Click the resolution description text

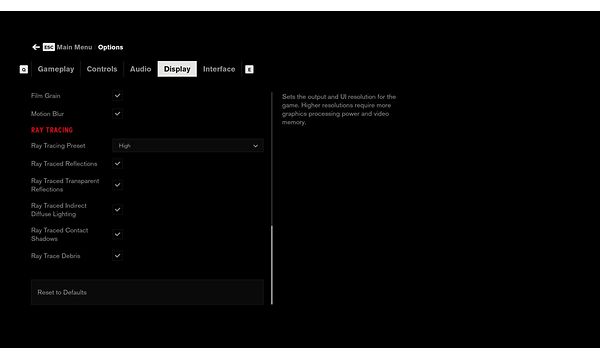coord(339,109)
